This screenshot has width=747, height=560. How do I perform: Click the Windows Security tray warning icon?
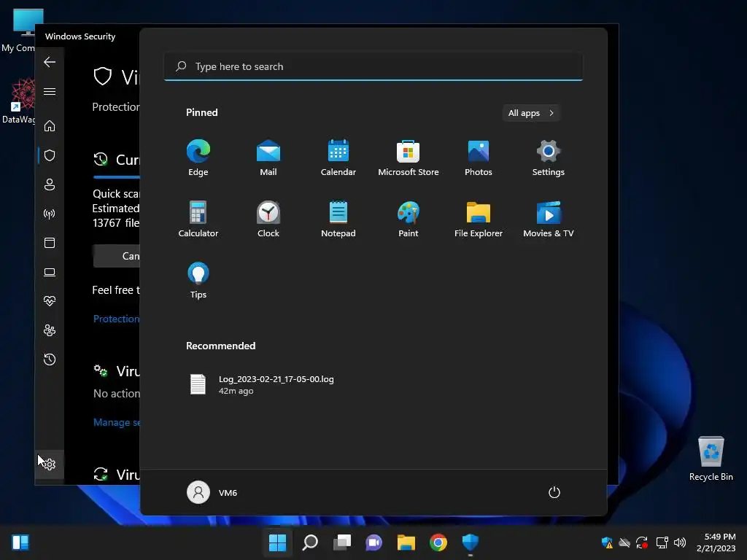[x=607, y=542]
